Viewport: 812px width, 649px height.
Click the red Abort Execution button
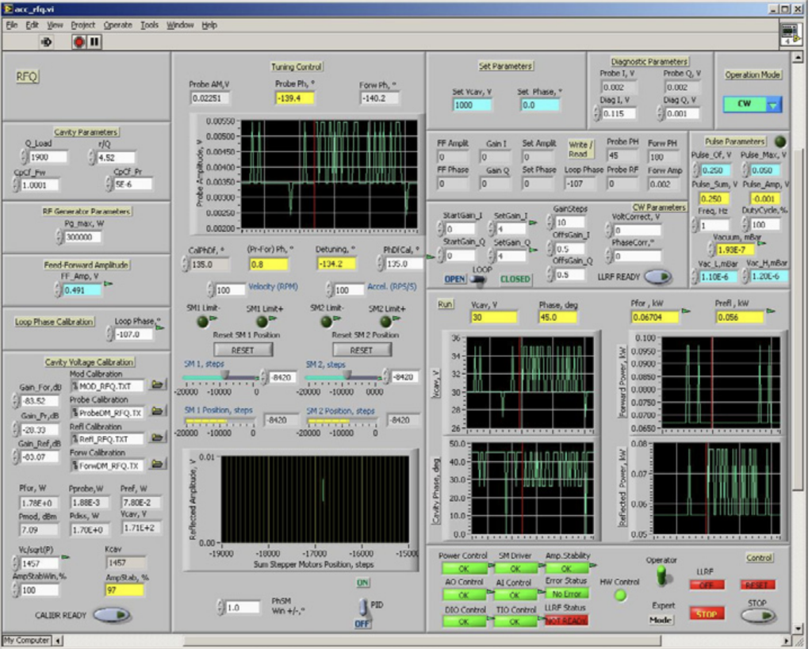79,42
